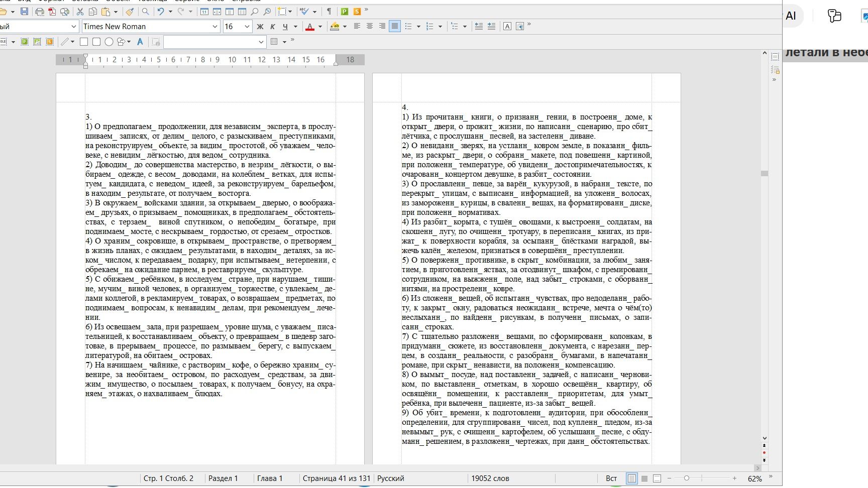This screenshot has width=868, height=488.
Task: Expand the basic shapes dropdown arrow
Action: (129, 42)
